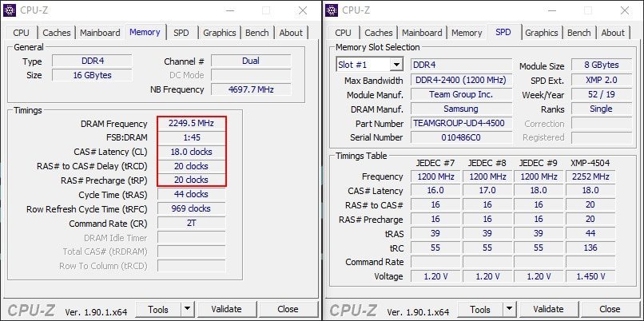Open Caches tab in left window
This screenshot has height=321, width=644.
57,33
